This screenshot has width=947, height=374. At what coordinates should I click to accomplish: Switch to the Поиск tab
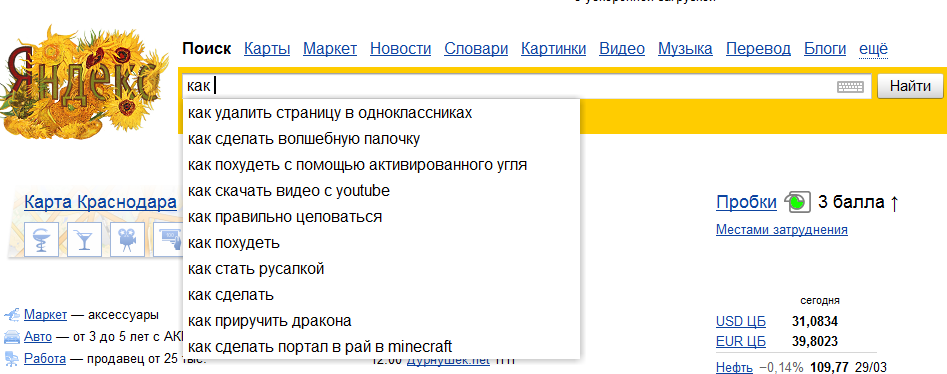point(207,49)
